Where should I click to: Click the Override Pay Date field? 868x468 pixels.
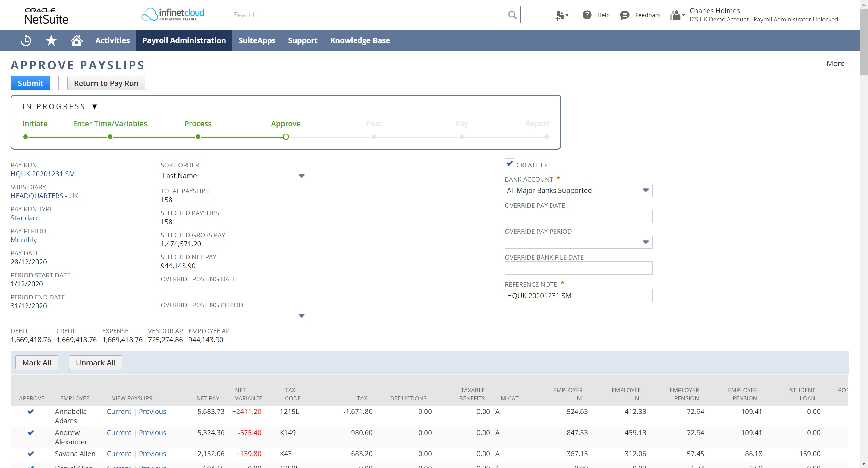pos(578,216)
